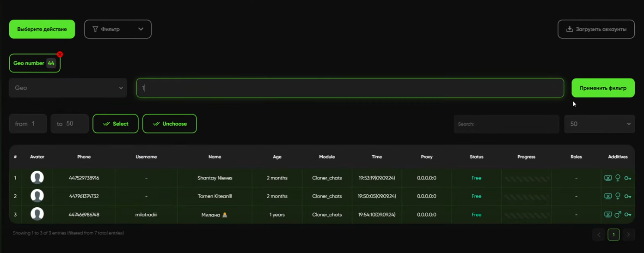Click avatar of Shantay Nieves

click(37, 177)
